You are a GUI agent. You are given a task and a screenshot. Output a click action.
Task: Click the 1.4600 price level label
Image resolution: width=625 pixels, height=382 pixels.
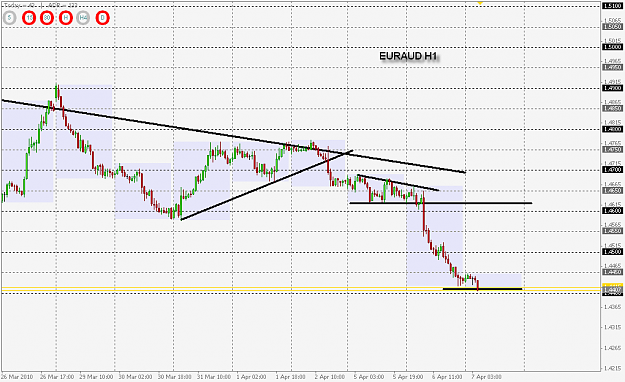coord(612,211)
